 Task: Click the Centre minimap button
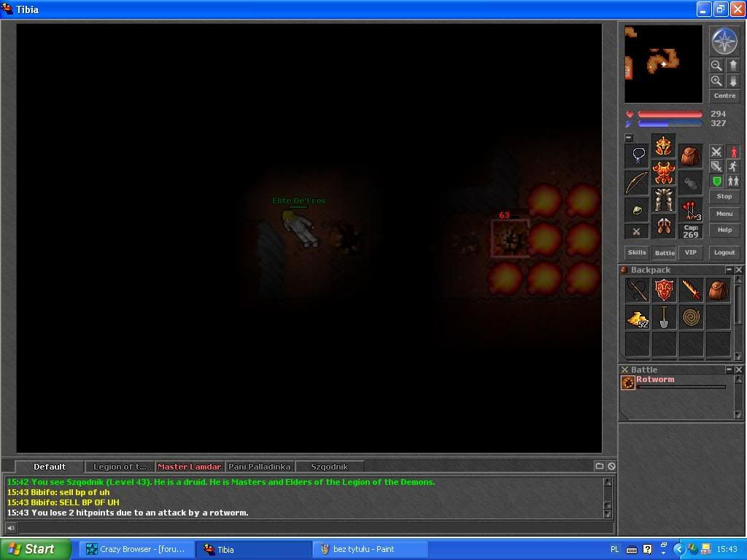pyautogui.click(x=724, y=96)
